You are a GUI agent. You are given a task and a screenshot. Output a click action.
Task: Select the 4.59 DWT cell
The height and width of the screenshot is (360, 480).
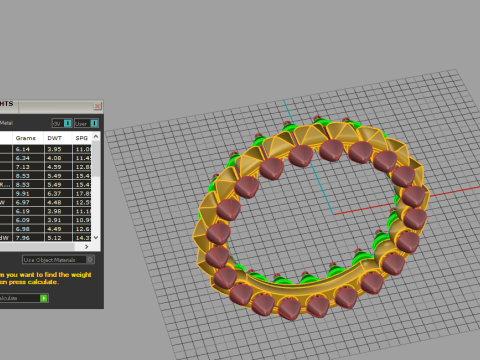(x=58, y=167)
